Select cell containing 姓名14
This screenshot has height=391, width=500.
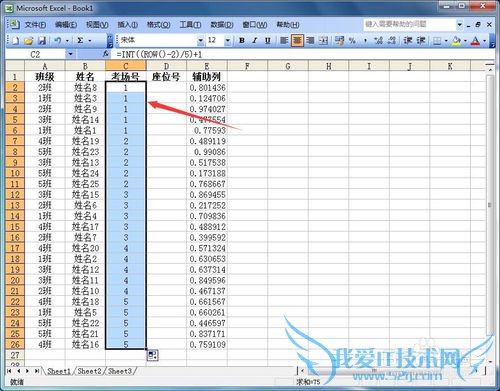(85, 120)
